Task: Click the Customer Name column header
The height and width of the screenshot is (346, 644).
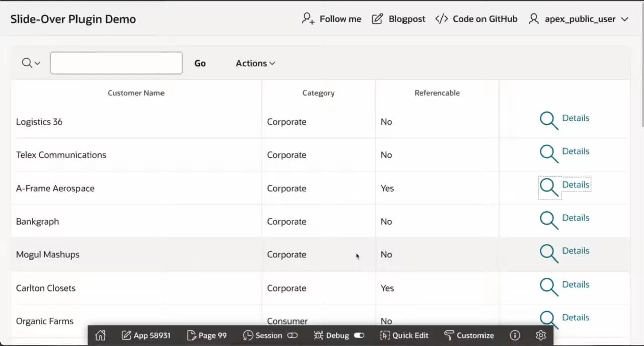Action: (x=136, y=93)
